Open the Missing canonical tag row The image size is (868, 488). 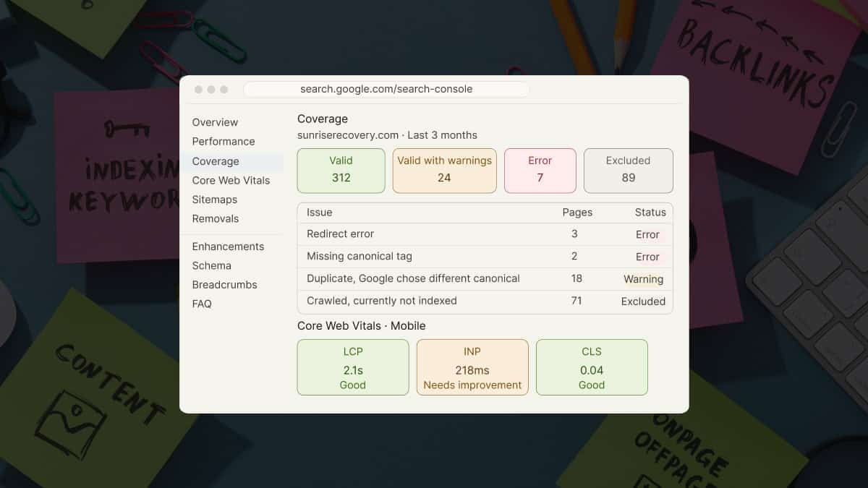click(x=485, y=257)
